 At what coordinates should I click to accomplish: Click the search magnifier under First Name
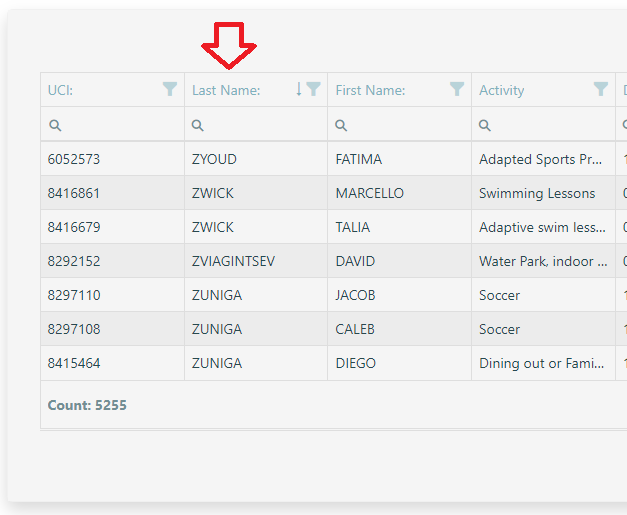pos(341,125)
